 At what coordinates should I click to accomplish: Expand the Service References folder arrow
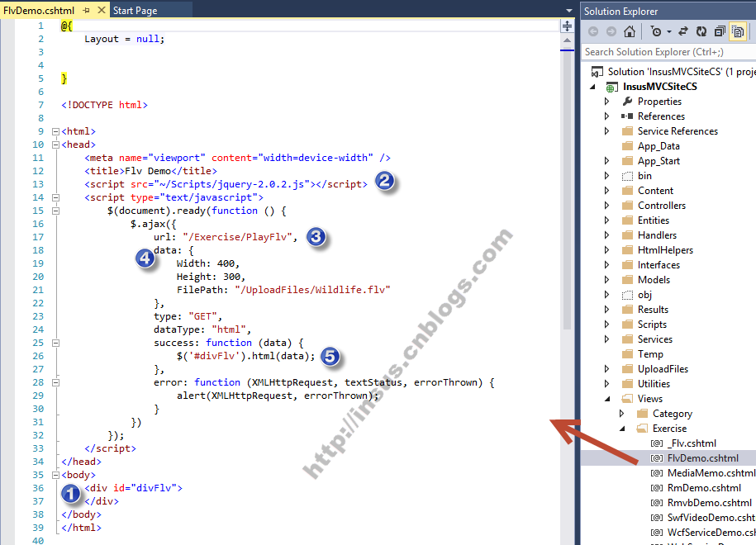click(x=607, y=131)
